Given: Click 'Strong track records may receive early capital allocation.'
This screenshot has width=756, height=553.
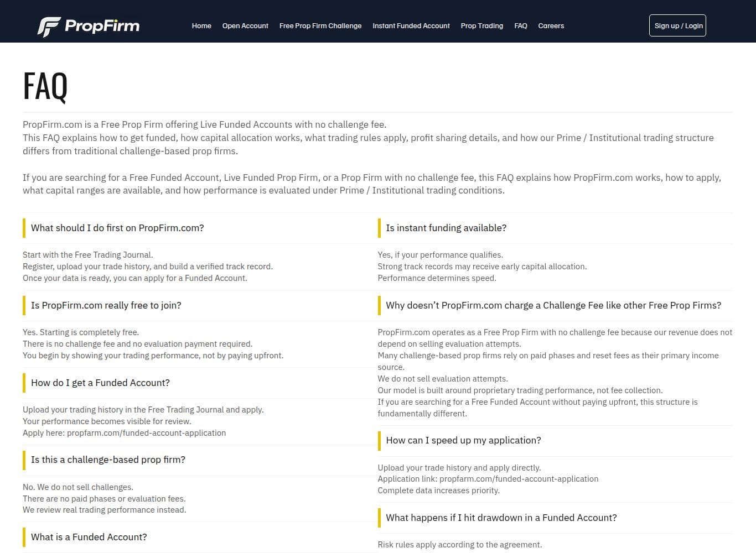Looking at the screenshot, I should click(483, 267).
